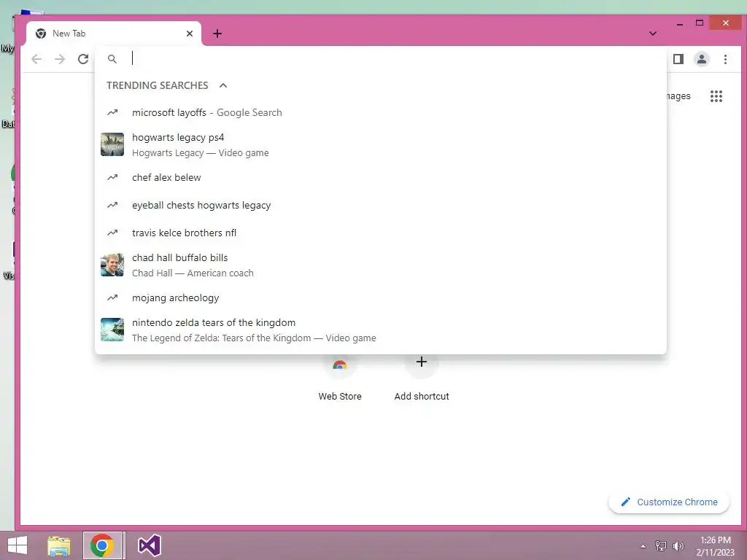Show hidden system tray icons
The image size is (747, 560).
tap(643, 546)
